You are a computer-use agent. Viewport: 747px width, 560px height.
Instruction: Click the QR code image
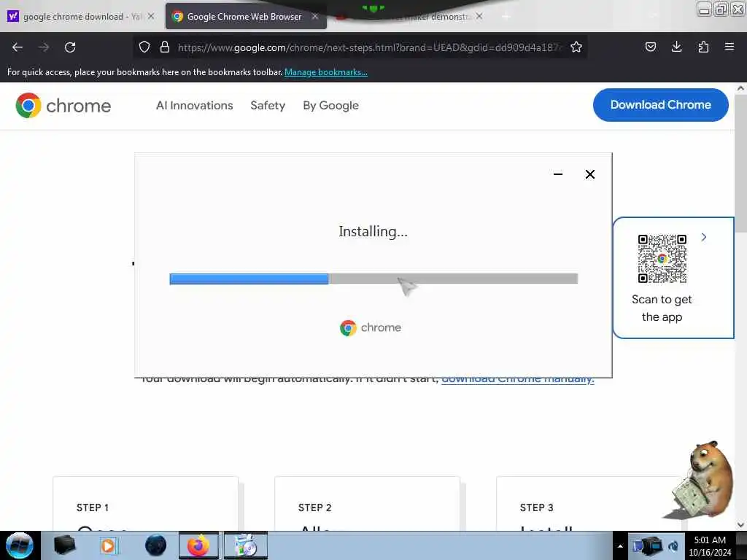[662, 259]
